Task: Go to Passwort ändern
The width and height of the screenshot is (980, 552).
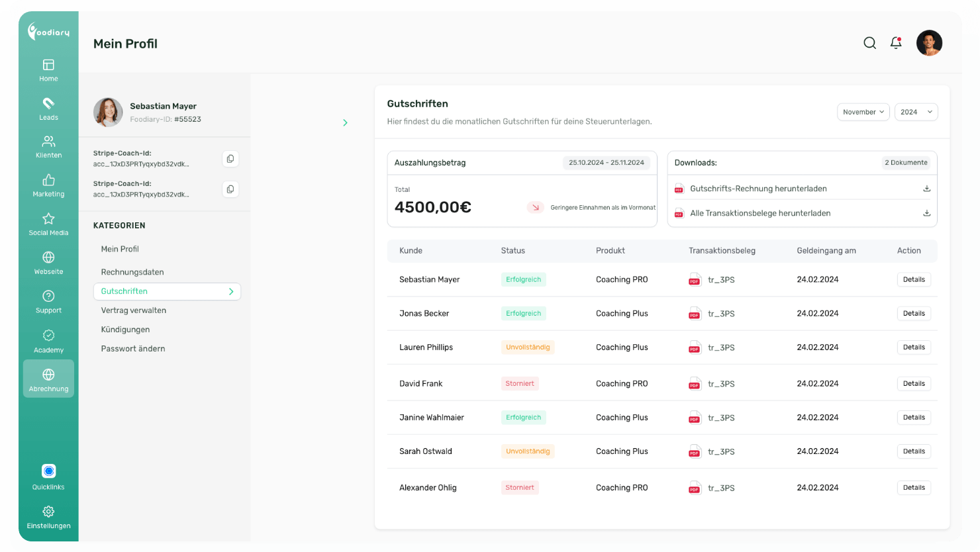Action: (x=133, y=349)
